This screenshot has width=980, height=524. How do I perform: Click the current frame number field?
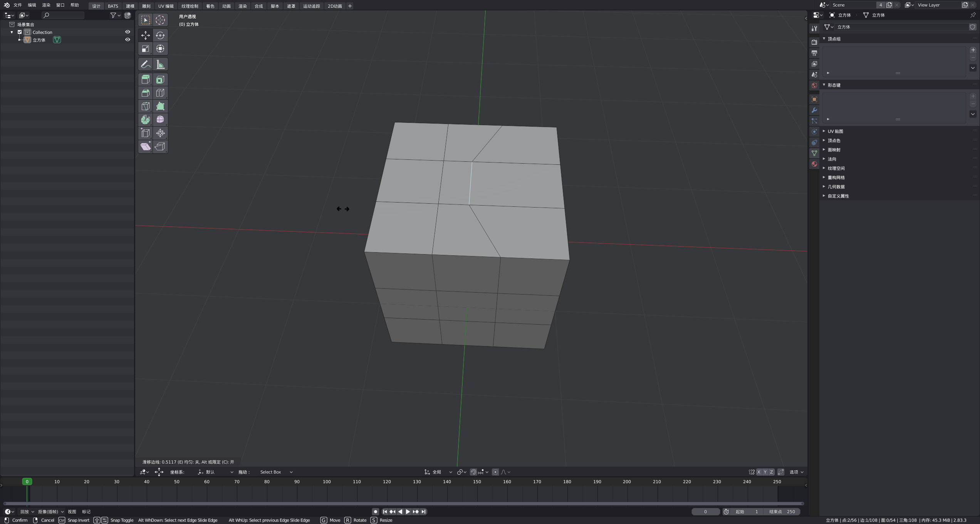click(x=705, y=512)
